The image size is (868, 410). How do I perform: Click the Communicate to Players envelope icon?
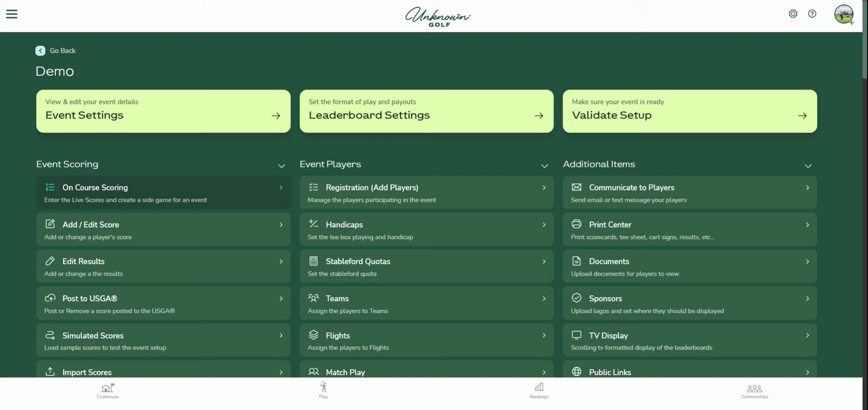coord(577,187)
